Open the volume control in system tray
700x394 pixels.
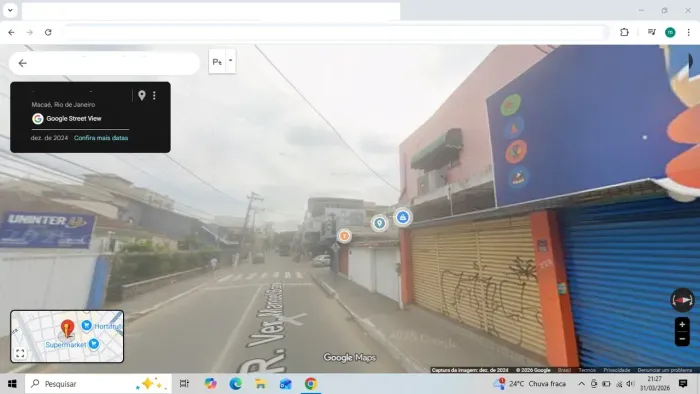point(630,384)
